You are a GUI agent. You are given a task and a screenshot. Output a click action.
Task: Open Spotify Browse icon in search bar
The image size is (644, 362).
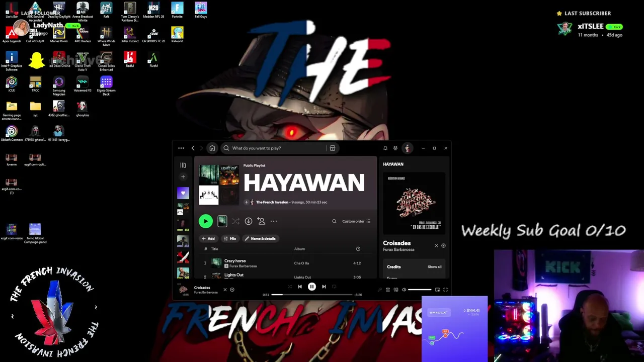tap(333, 148)
